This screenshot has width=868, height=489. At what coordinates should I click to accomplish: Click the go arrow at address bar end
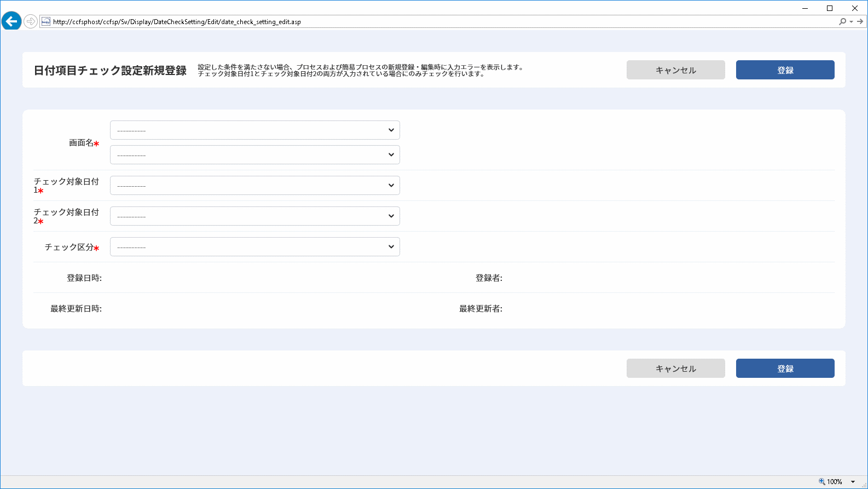[860, 21]
